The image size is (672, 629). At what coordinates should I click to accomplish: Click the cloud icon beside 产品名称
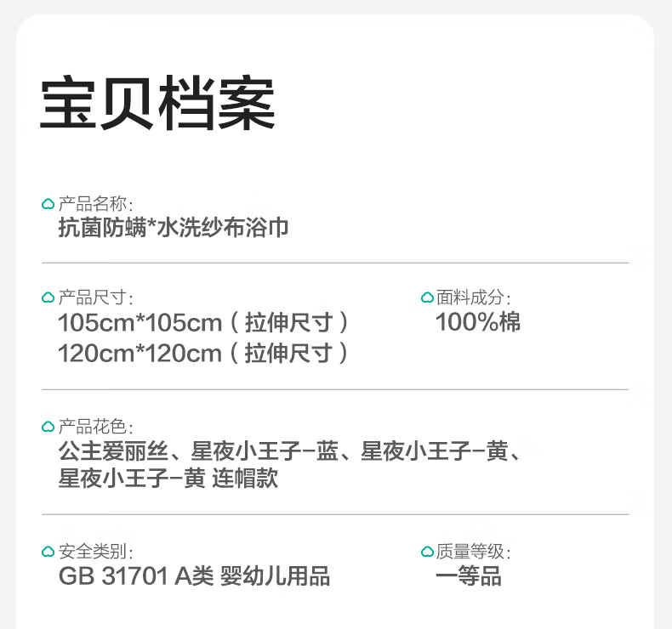click(48, 205)
